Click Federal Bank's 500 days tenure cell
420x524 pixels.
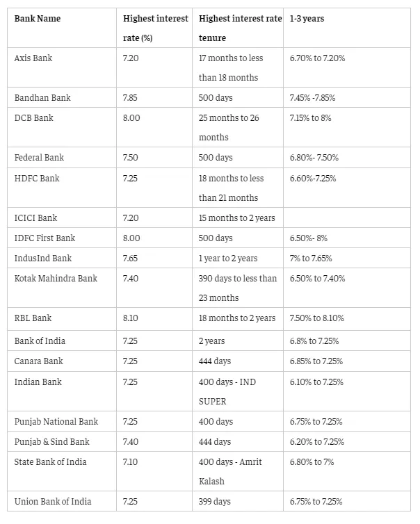tap(238, 157)
